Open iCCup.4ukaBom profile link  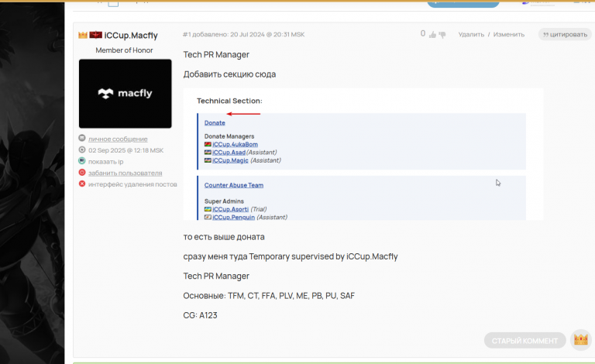[236, 144]
